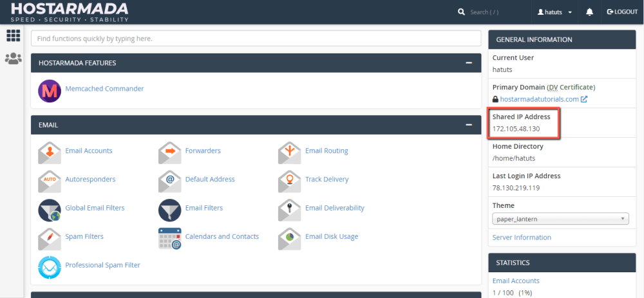Open the Track Delivery link
Image resolution: width=644 pixels, height=298 pixels.
click(x=327, y=180)
